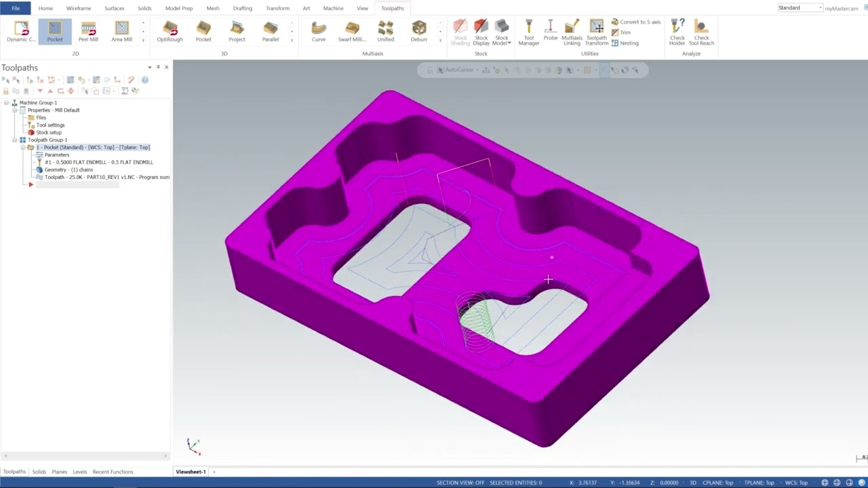Move insert arrow up icon

click(50, 91)
